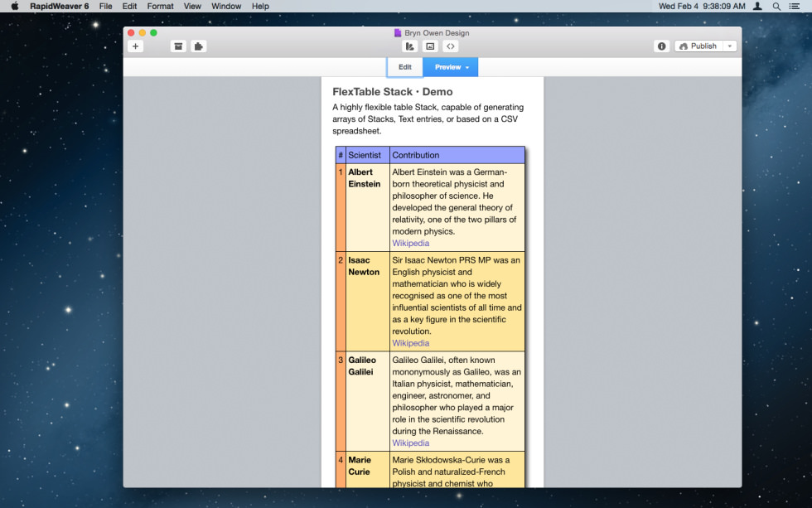Click the Galileo Galilei name cell

[368, 401]
